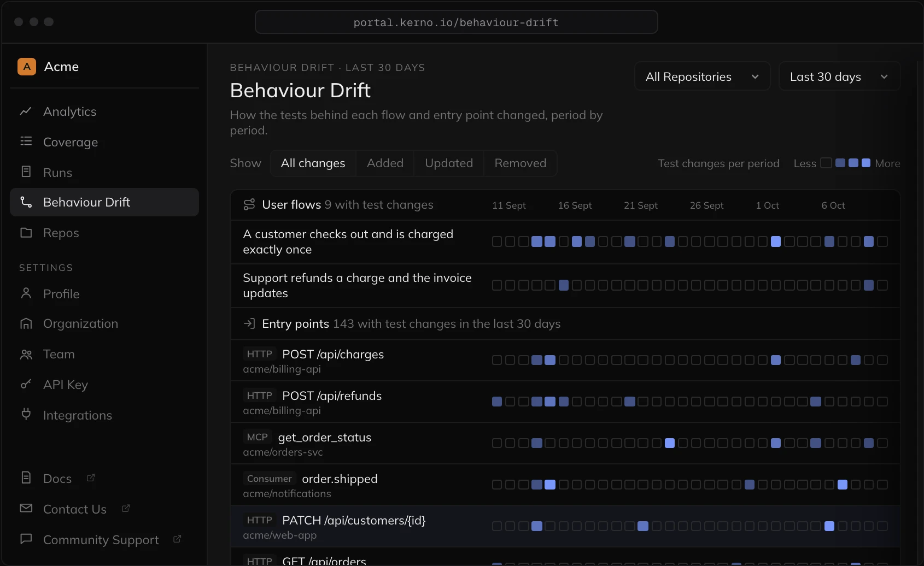Viewport: 924px width, 566px height.
Task: Click the API Key key icon
Action: (26, 385)
